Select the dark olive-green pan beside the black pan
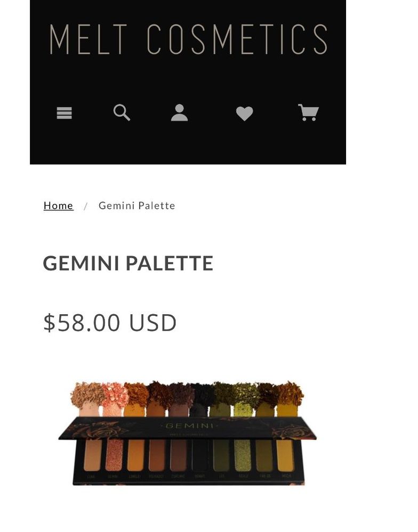This screenshot has width=418, height=532. click(221, 455)
